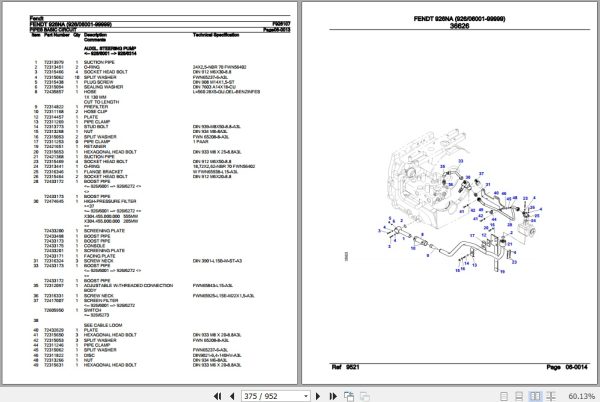Image resolution: width=600 pixels, height=402 pixels.
Task: Click the AUXIL. STEERING PUMP heading
Action: [x=110, y=48]
